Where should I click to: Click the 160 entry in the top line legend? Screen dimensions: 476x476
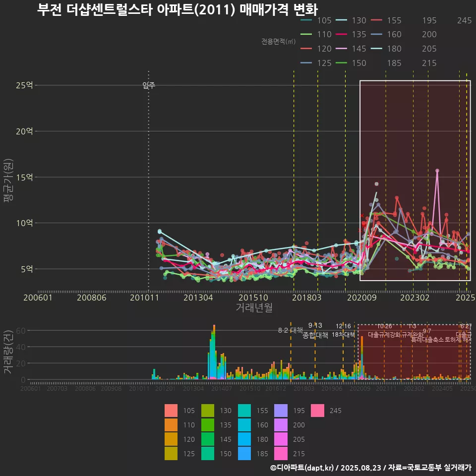(x=386, y=34)
